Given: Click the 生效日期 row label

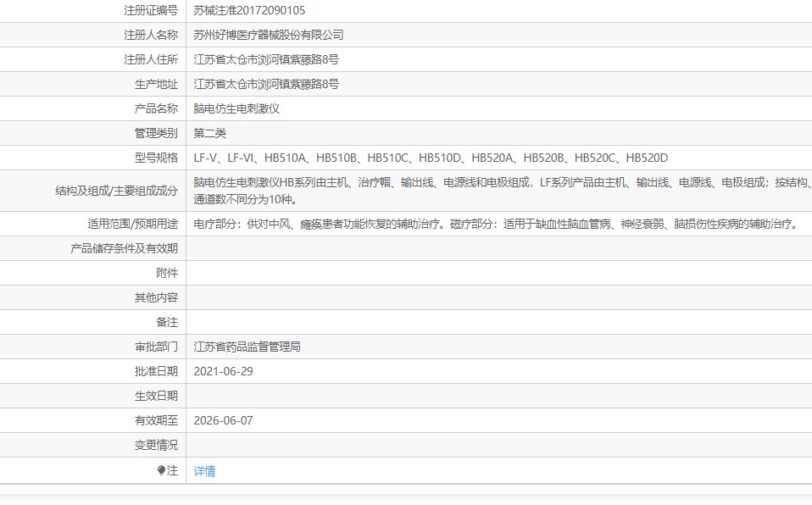Looking at the screenshot, I should (x=156, y=396).
